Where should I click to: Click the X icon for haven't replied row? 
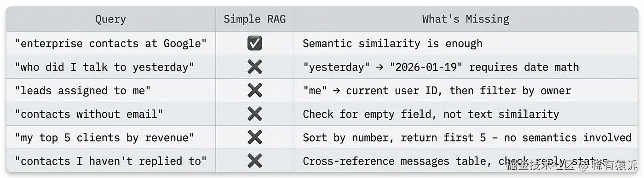coord(254,161)
